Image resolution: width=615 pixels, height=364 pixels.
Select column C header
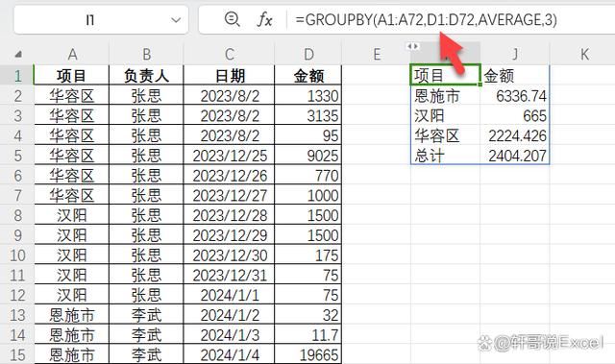coord(229,55)
